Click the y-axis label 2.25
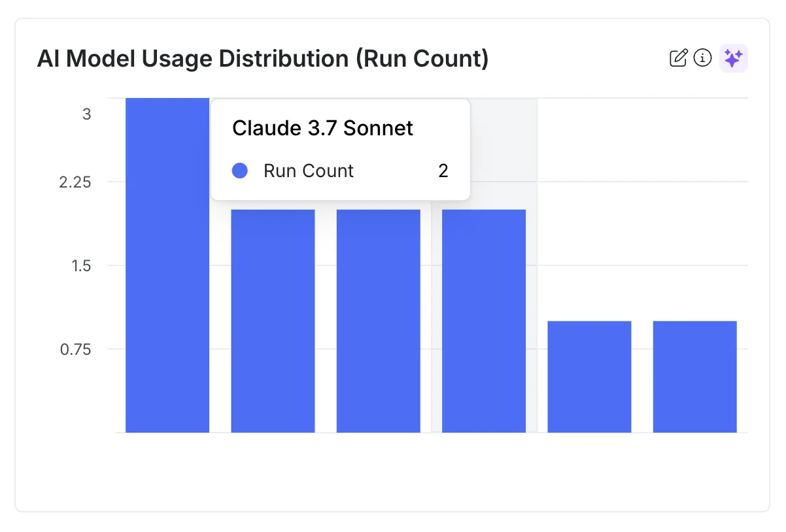786x532 pixels. tap(75, 182)
